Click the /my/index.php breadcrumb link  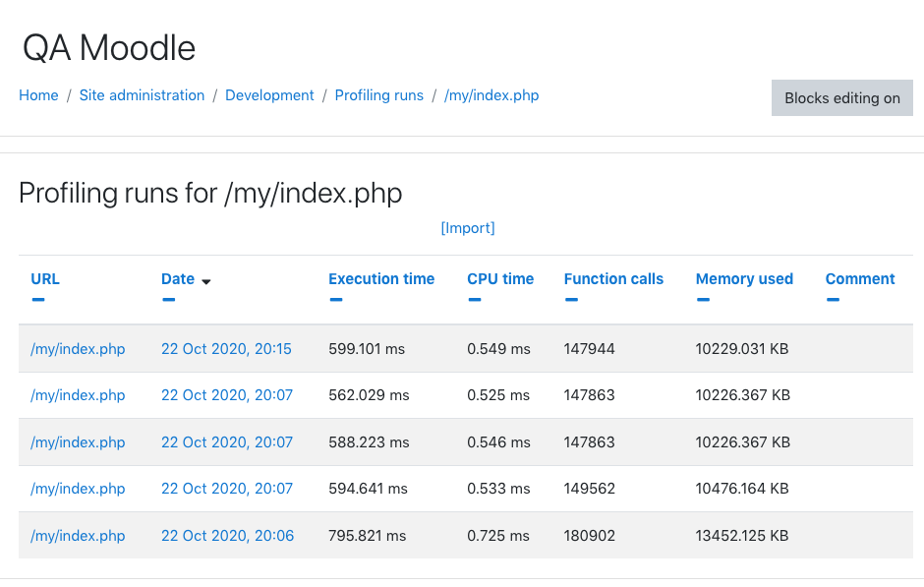(x=491, y=95)
